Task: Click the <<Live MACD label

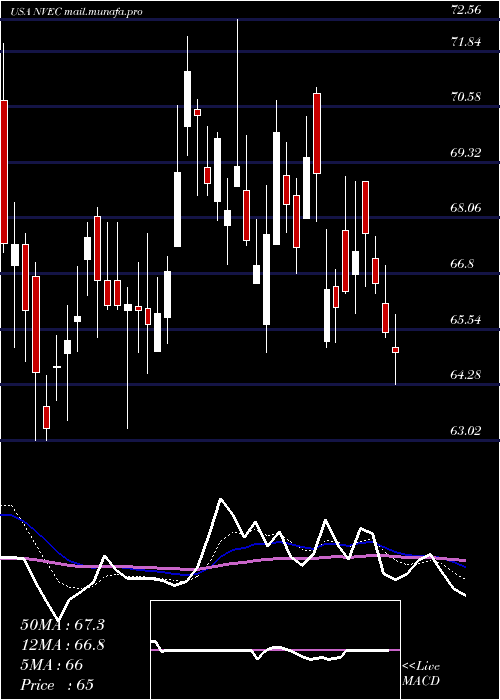Action: pos(421,674)
